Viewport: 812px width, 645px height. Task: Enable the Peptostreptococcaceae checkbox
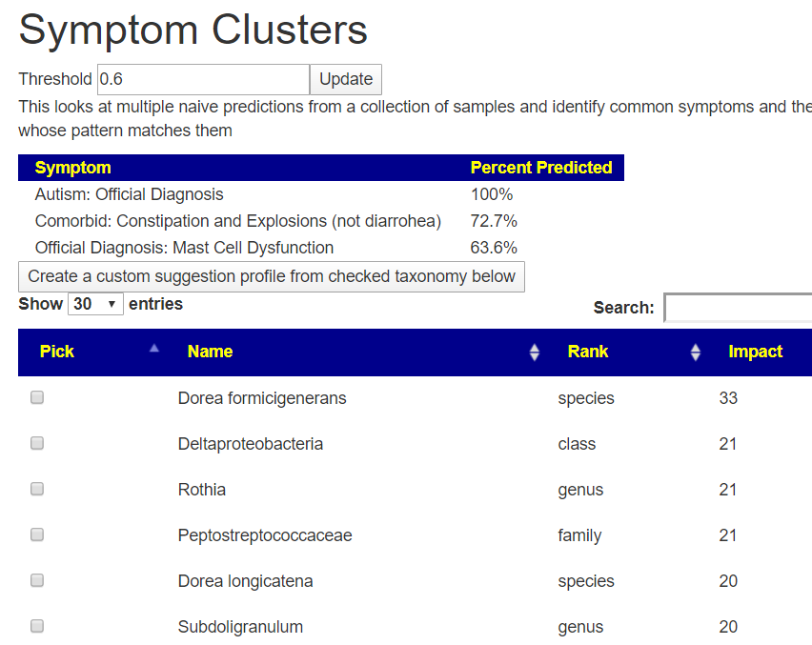click(x=37, y=535)
